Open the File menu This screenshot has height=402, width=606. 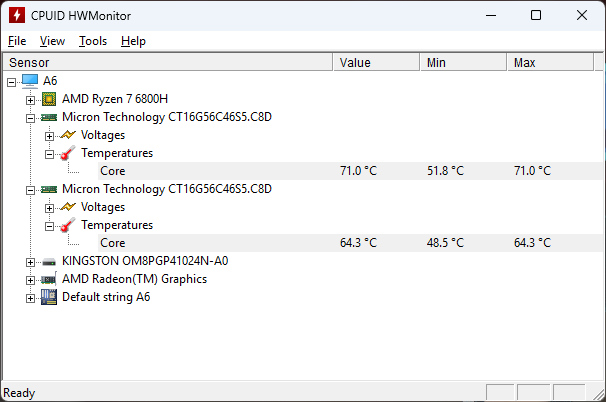[17, 41]
